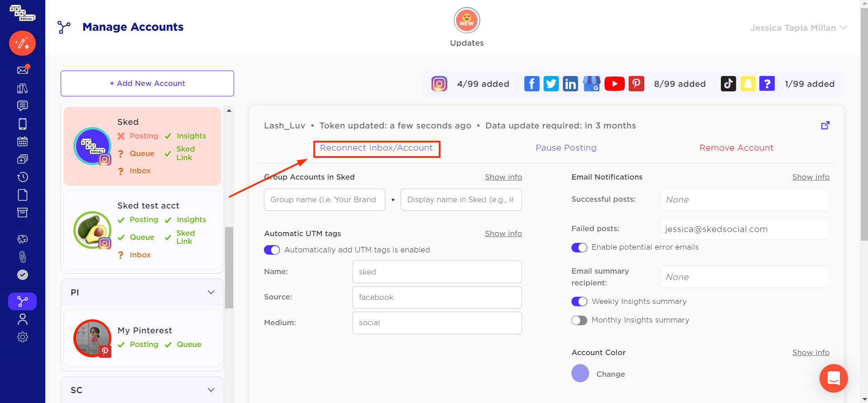Screen dimensions: 868x403
Task: Click the Successful posts email field
Action: point(744,199)
